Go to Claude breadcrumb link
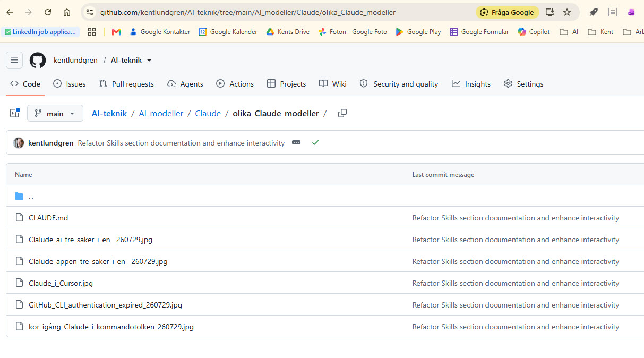Screen dimensions: 644x358 [x=208, y=113]
